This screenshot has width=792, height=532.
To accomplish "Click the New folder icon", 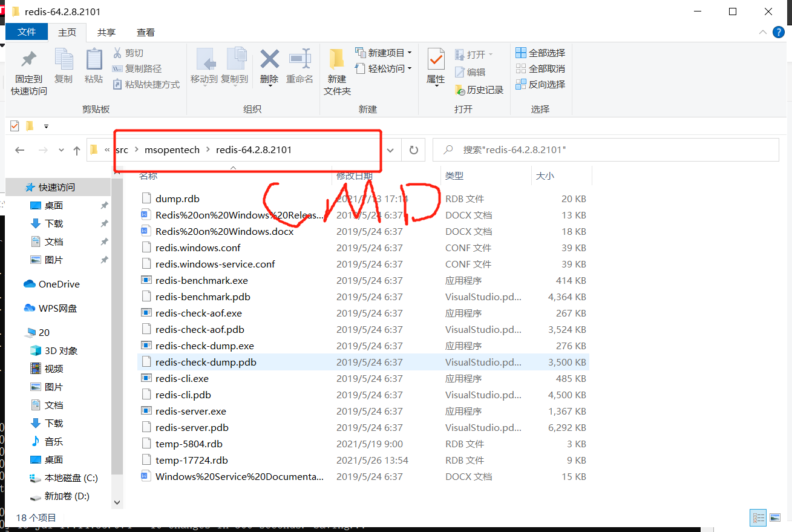I will pyautogui.click(x=337, y=59).
